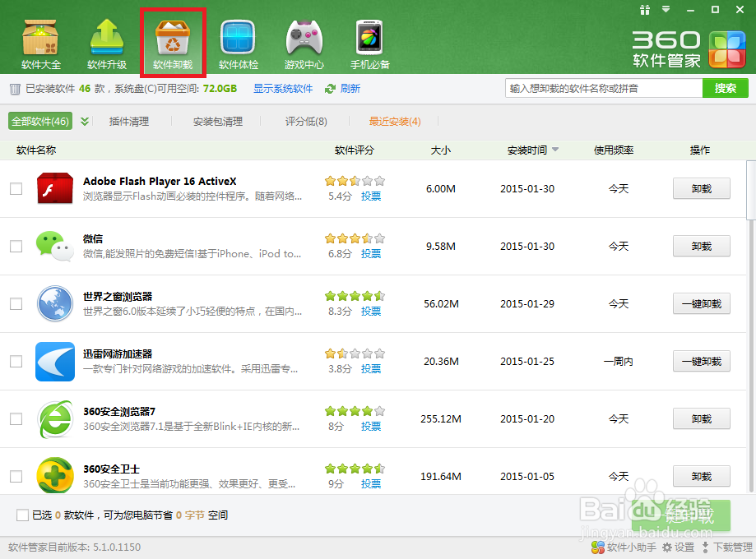The width and height of the screenshot is (756, 559).
Task: Switch to the 插件清理 tab
Action: click(x=128, y=122)
